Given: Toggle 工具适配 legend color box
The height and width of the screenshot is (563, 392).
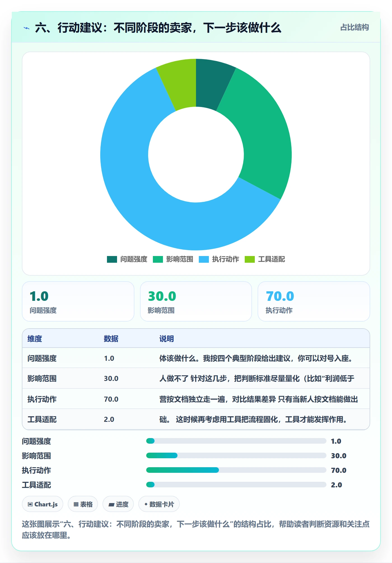Looking at the screenshot, I should coord(250,259).
